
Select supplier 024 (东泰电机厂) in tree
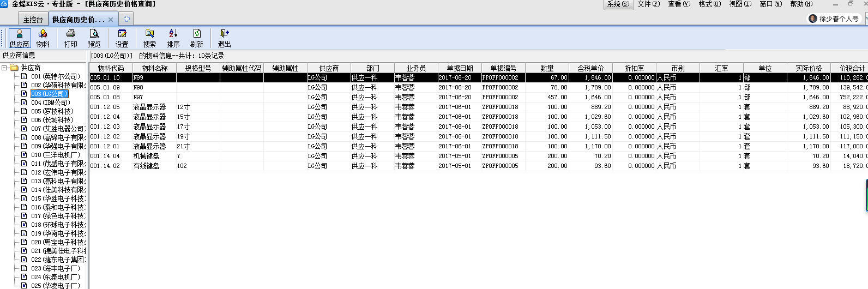pyautogui.click(x=56, y=277)
